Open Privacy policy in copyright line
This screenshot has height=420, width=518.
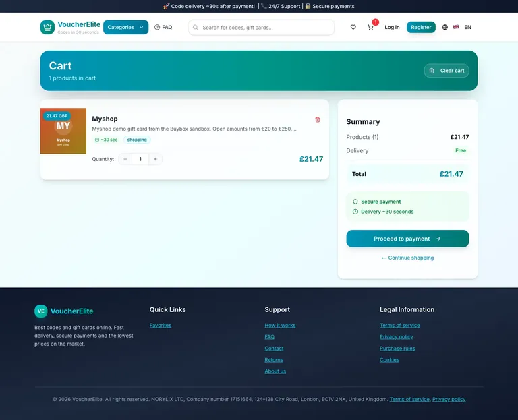coord(449,399)
